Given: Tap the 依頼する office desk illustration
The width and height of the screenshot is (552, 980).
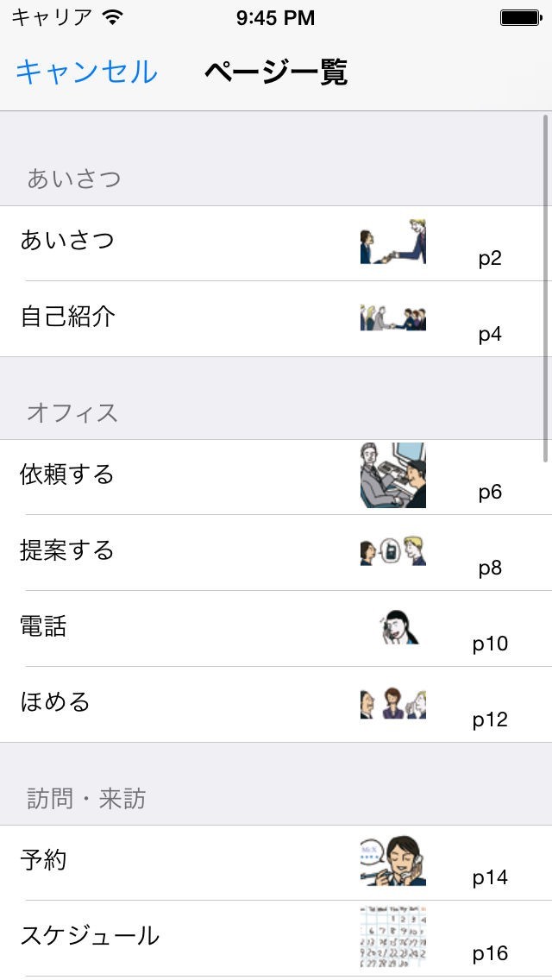Looking at the screenshot, I should (x=393, y=475).
